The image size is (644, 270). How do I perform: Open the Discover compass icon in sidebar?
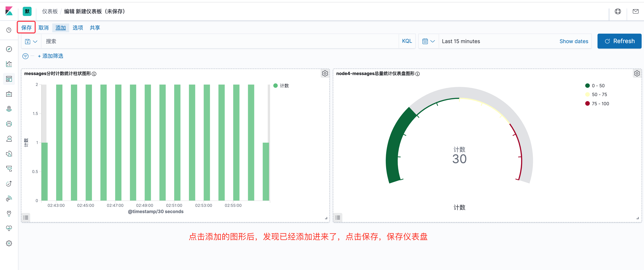[9, 49]
